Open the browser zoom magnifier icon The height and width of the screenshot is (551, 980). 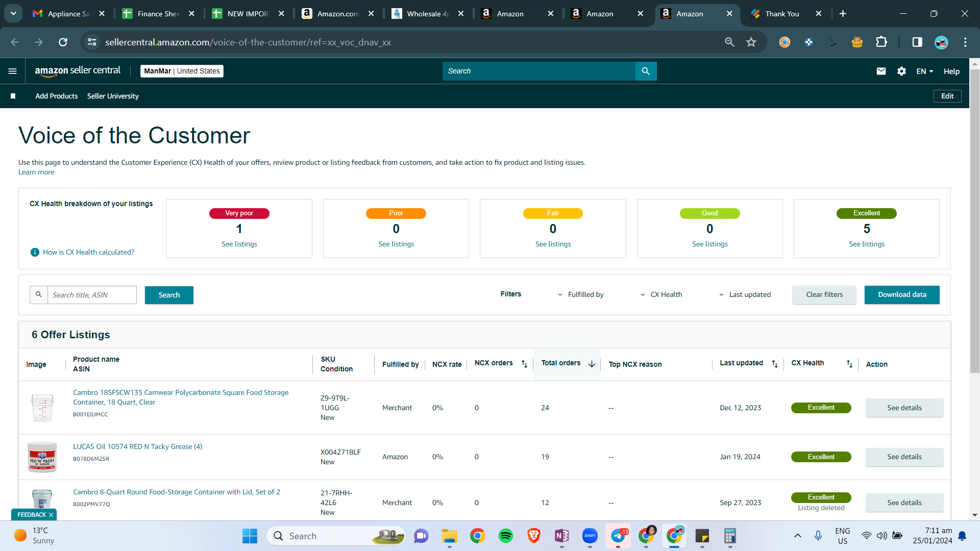[x=729, y=42]
